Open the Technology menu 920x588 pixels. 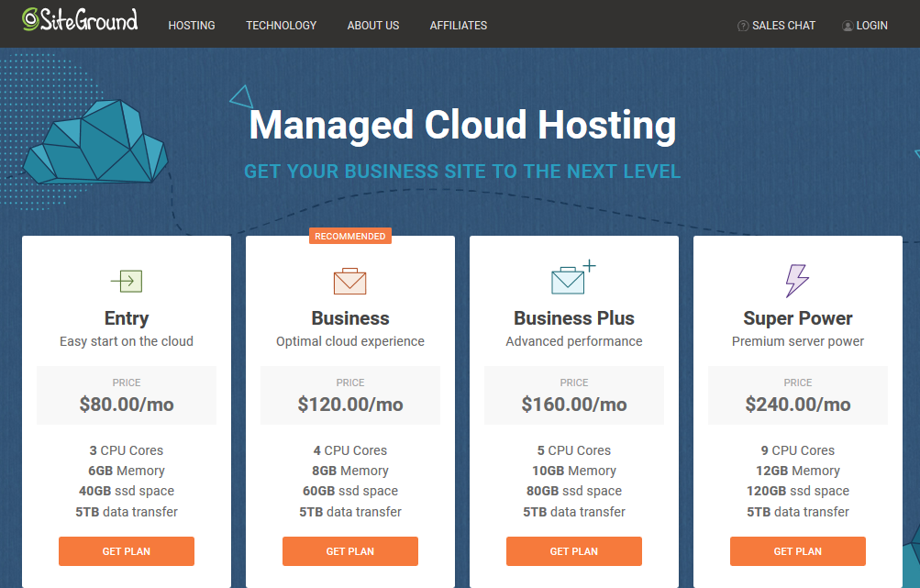(281, 26)
